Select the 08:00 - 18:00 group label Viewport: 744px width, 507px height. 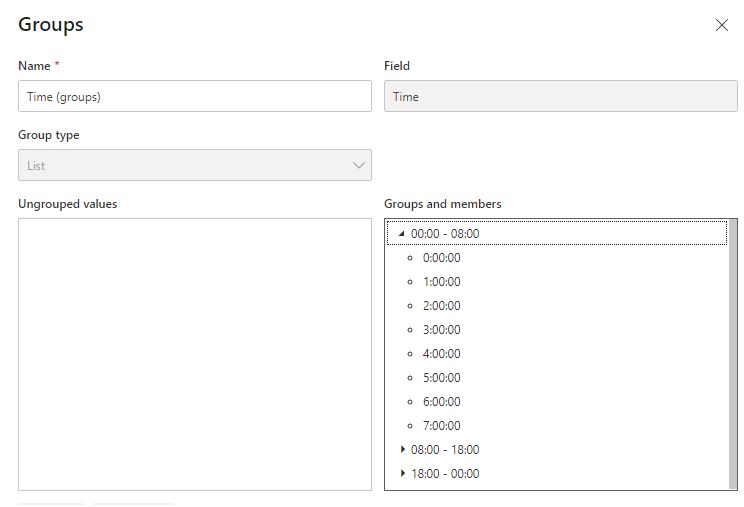click(x=445, y=450)
